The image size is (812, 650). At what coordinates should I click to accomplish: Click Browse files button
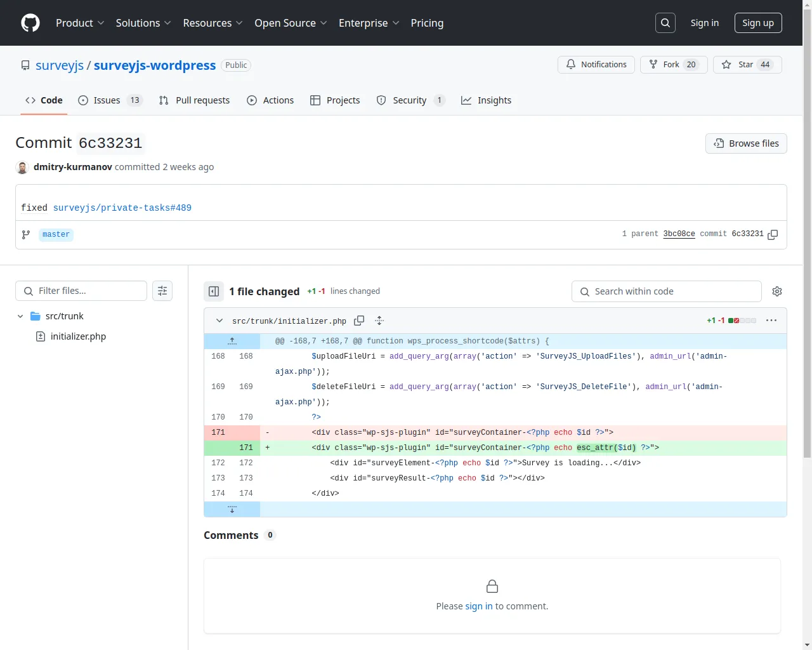click(x=746, y=143)
